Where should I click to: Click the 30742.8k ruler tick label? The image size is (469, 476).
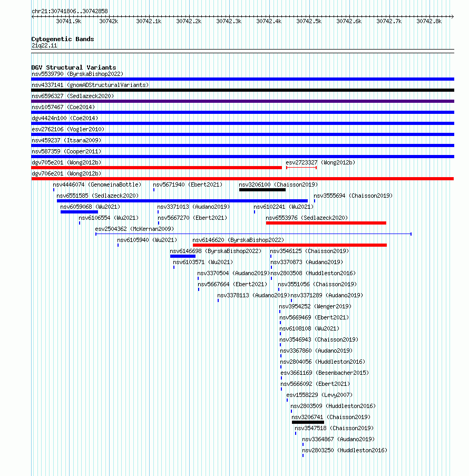[429, 21]
